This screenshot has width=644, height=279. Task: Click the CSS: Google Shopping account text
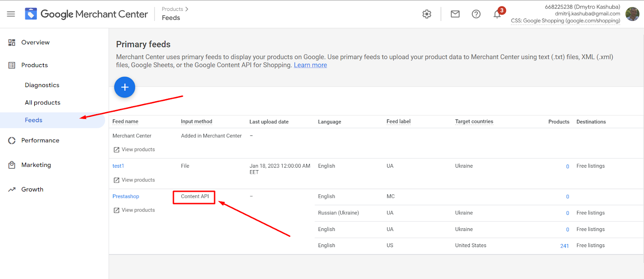(566, 21)
